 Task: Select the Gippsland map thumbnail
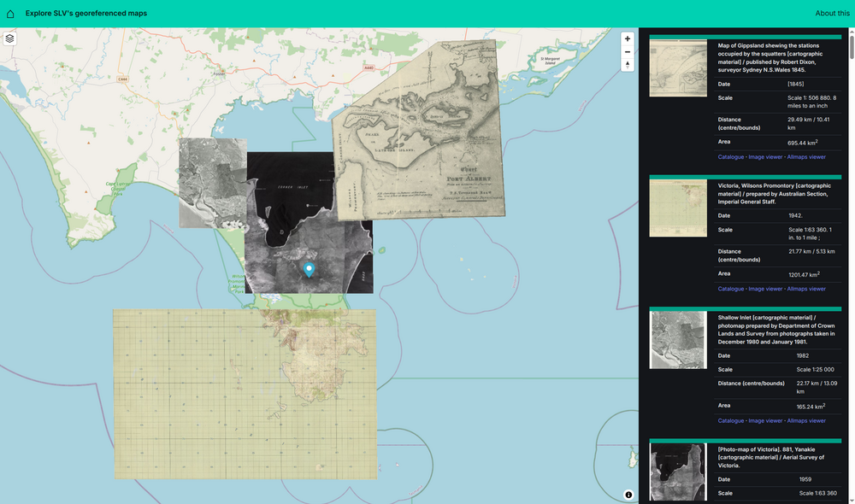(x=678, y=68)
